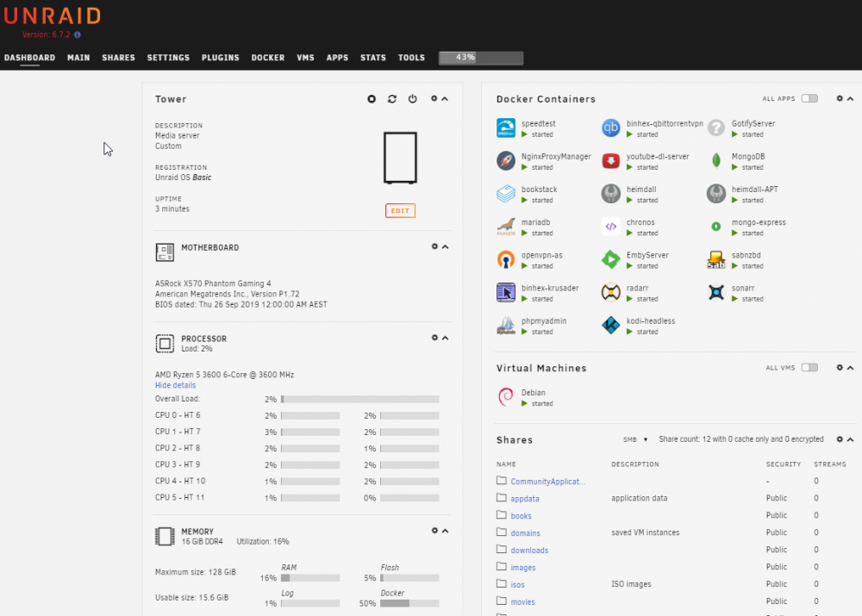Viewport: 862px width, 616px height.
Task: Open the Tools tab
Action: point(412,58)
